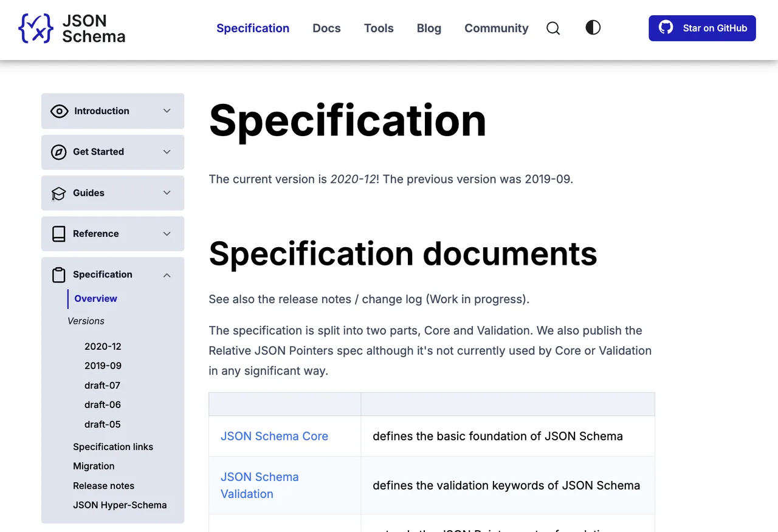
Task: Collapse the Specification section chevron
Action: pos(167,275)
